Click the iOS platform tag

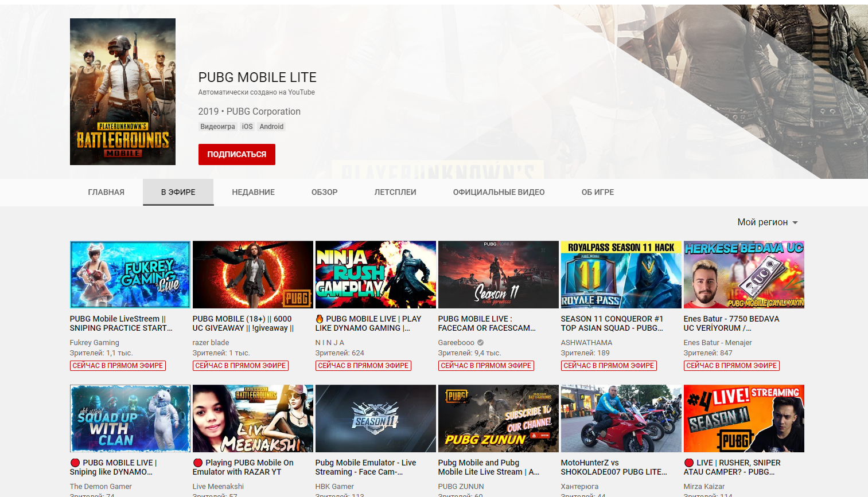coord(247,127)
